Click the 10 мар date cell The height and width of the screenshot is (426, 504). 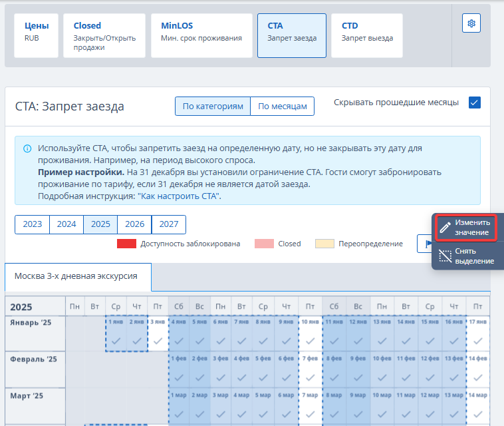382,406
